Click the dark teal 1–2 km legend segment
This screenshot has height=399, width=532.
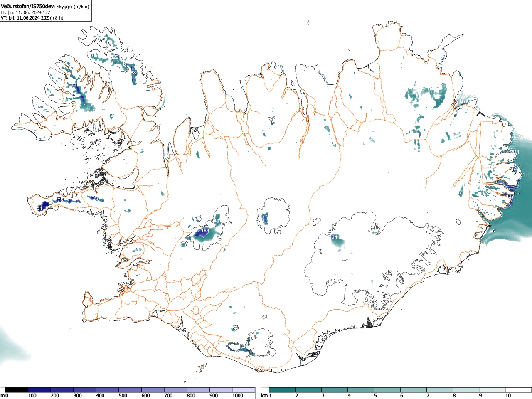[282, 390]
